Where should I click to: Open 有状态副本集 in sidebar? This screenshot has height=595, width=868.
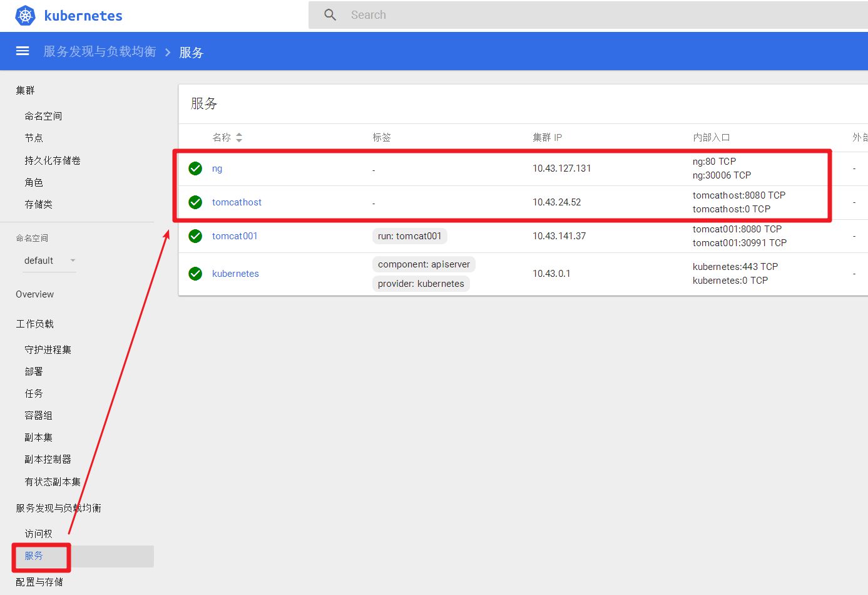[53, 482]
